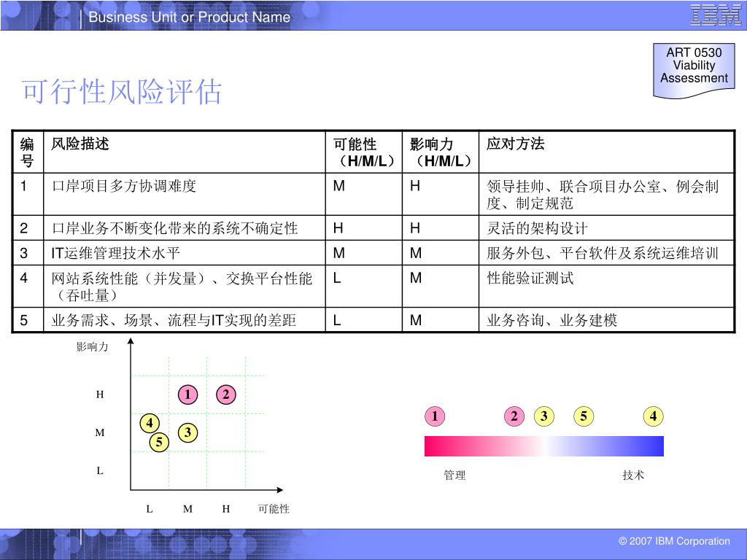Click L label on horizontal axis
Image resolution: width=747 pixels, height=560 pixels.
click(149, 509)
